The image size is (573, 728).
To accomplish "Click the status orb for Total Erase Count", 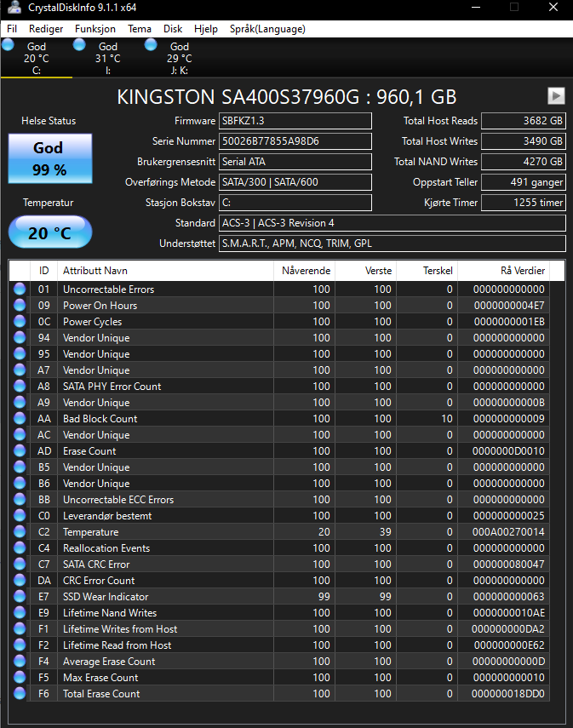I will pos(20,693).
